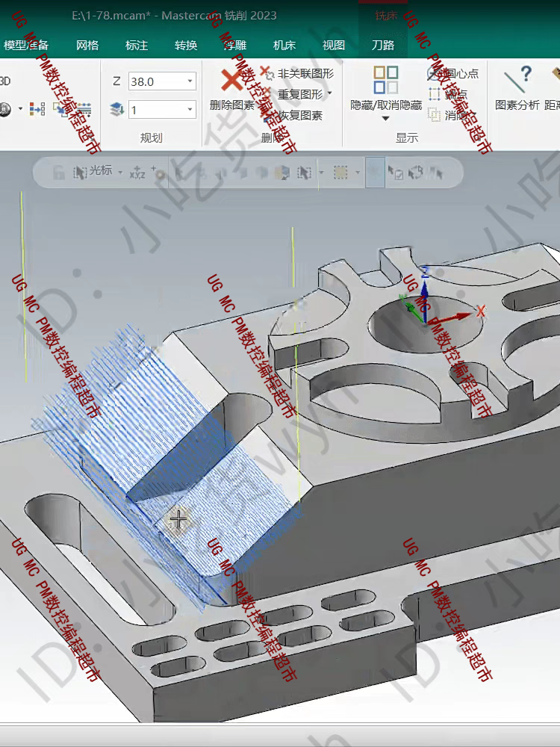Click the XYZ fast point icon
The height and width of the screenshot is (747, 560).
(x=137, y=173)
